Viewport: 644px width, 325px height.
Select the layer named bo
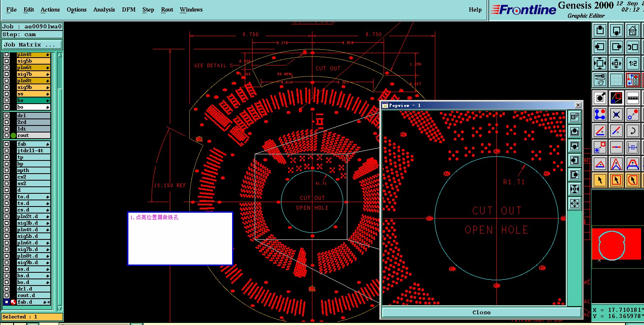tap(34, 107)
